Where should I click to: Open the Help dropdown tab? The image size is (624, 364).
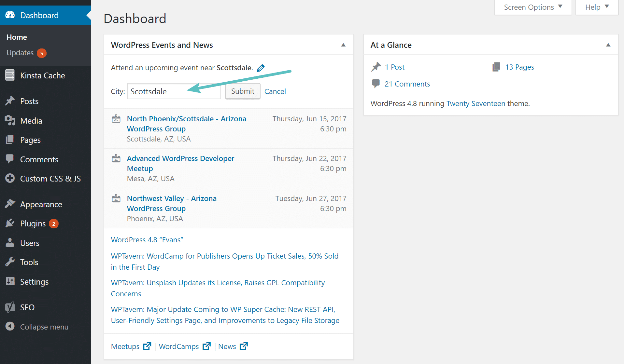click(597, 7)
